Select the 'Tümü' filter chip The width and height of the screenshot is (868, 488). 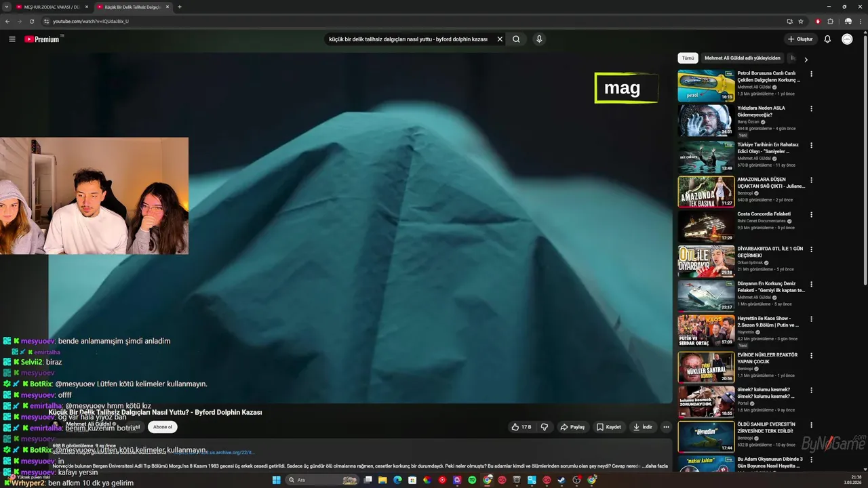688,58
